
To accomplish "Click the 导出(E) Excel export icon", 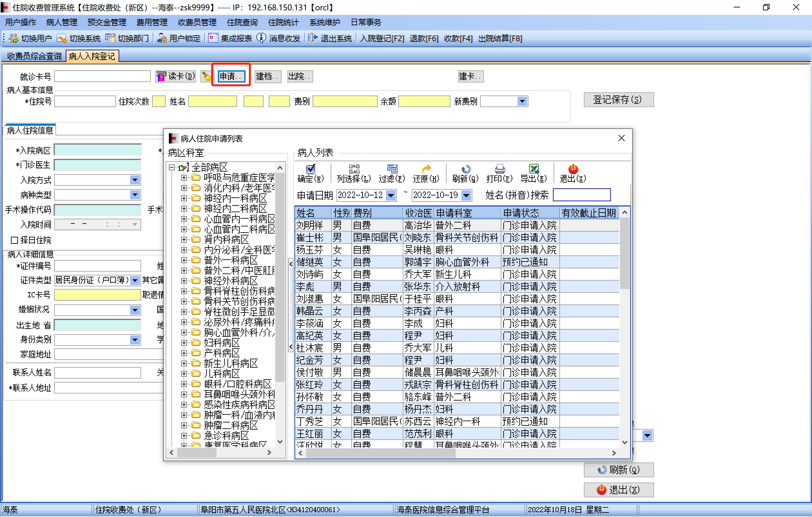I will [534, 168].
